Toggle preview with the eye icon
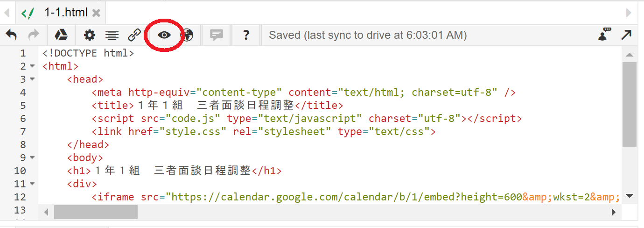The width and height of the screenshot is (644, 228). coord(164,35)
